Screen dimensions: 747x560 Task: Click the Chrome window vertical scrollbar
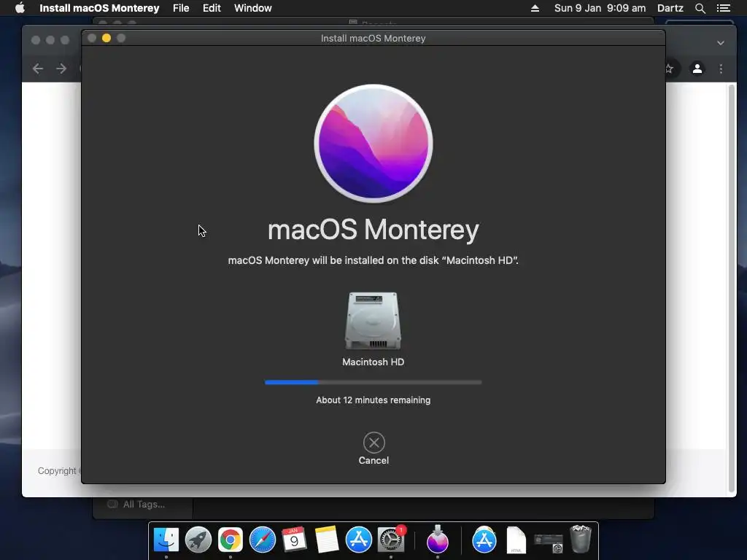click(732, 289)
